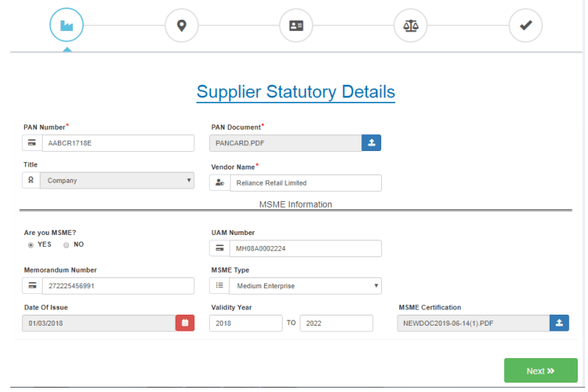Click the card icon beside UAM Number

coord(220,248)
